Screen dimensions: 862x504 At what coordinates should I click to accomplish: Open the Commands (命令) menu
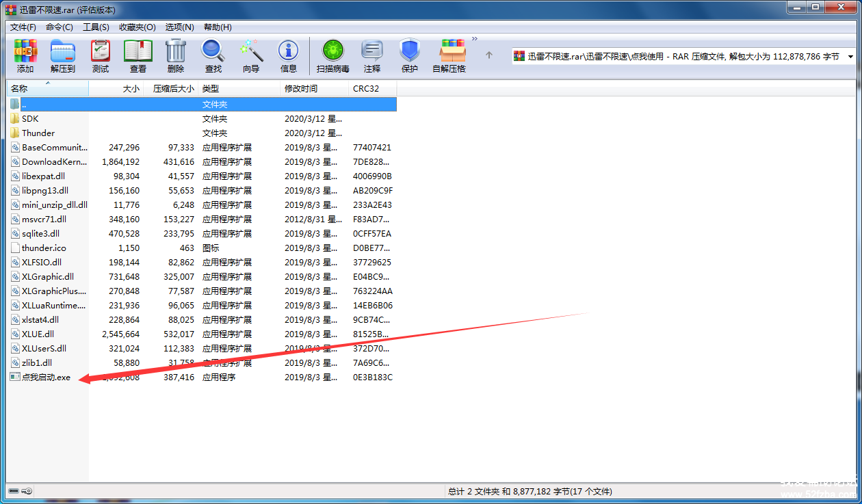point(60,27)
